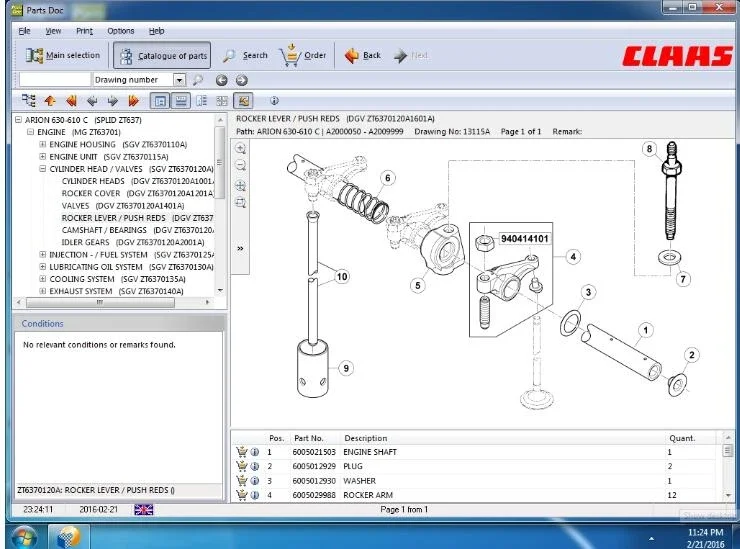Click the search input field
Viewport: 740px width, 549px height.
pyautogui.click(x=54, y=80)
